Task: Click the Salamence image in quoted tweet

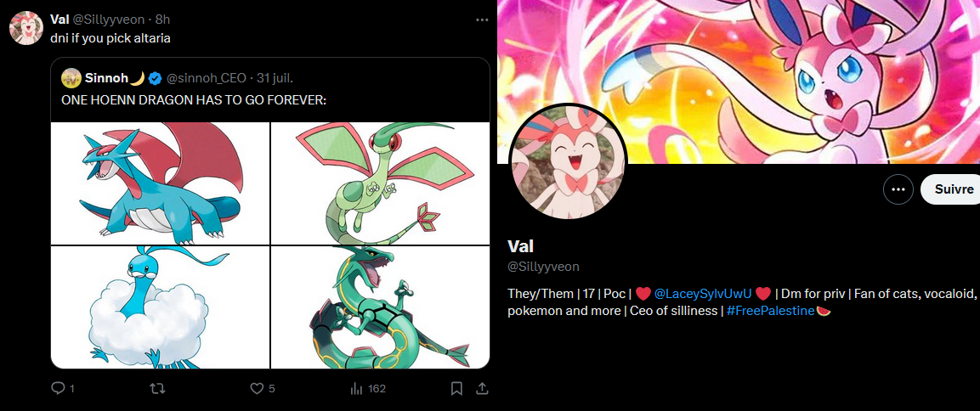Action: (160, 183)
